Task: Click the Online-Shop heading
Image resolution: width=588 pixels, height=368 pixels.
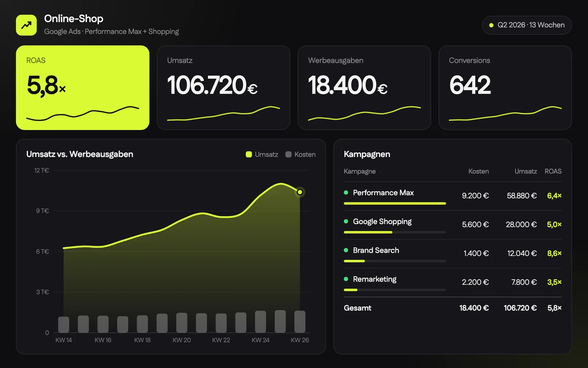Action: pyautogui.click(x=73, y=18)
